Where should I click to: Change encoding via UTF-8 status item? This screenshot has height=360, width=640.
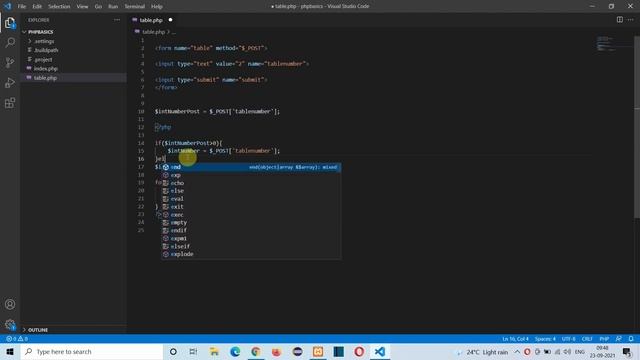tap(569, 339)
